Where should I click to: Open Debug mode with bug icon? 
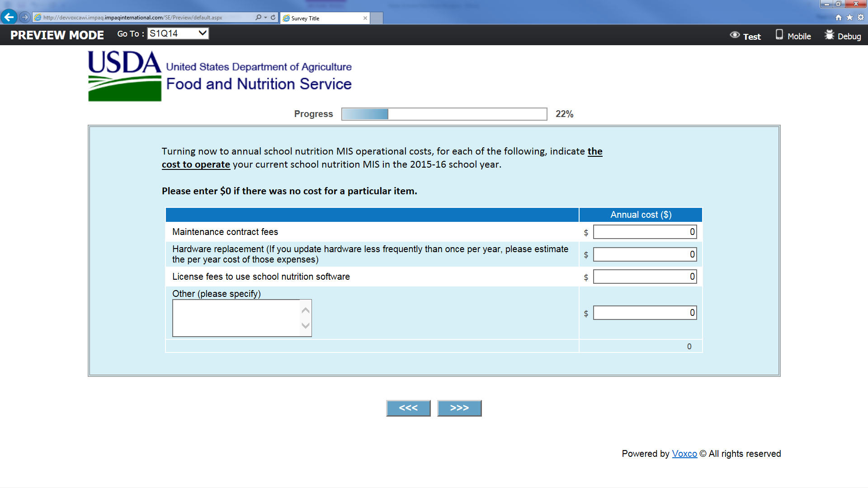pyautogui.click(x=843, y=36)
